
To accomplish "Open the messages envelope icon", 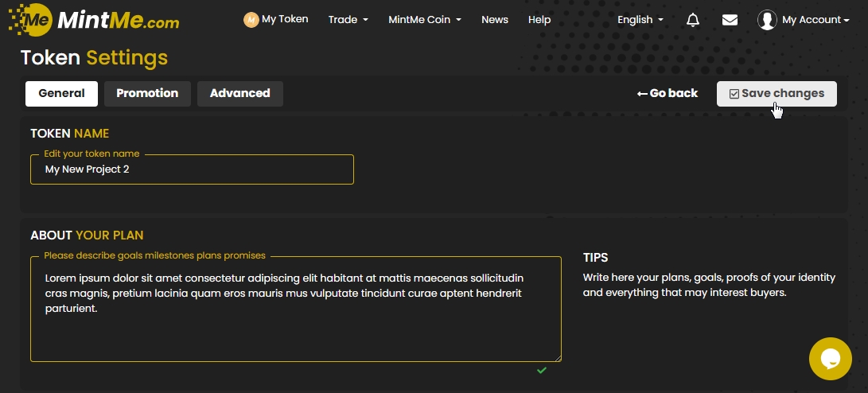I will pos(730,20).
